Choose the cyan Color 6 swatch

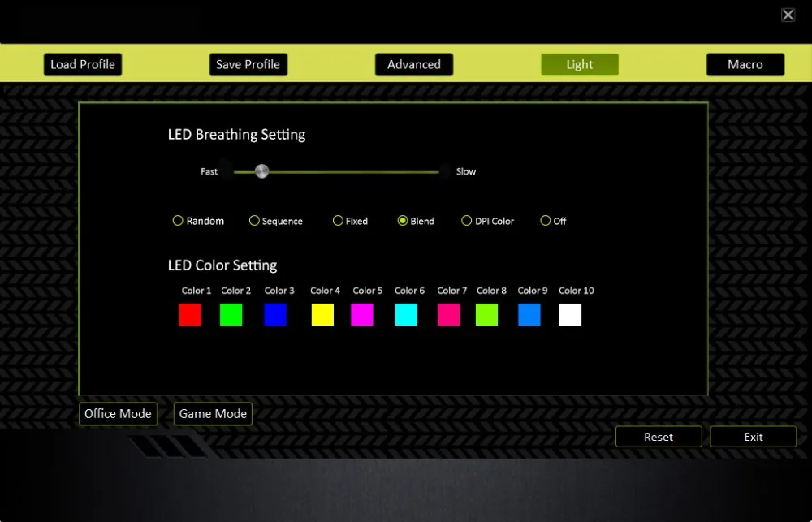click(406, 314)
